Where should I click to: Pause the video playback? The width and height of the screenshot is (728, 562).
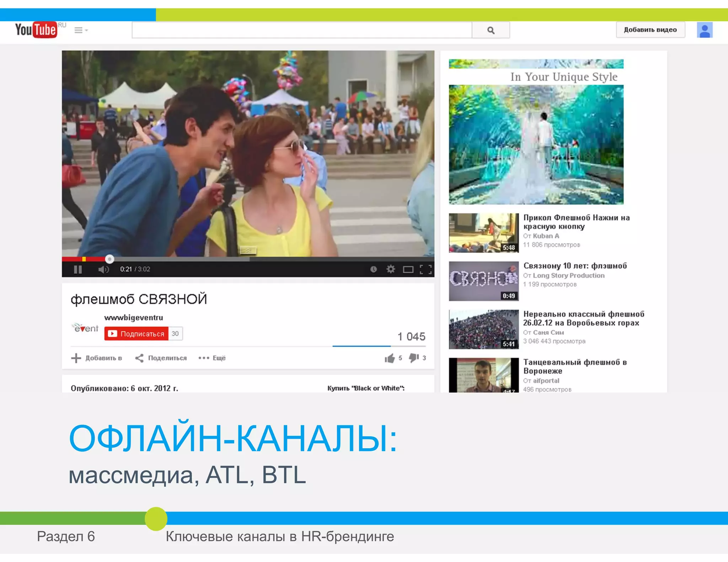click(x=78, y=269)
